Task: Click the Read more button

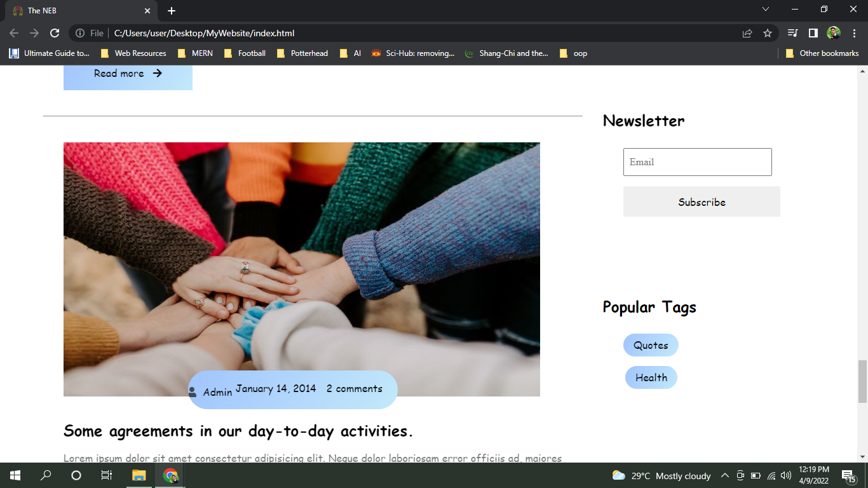Action: point(126,73)
